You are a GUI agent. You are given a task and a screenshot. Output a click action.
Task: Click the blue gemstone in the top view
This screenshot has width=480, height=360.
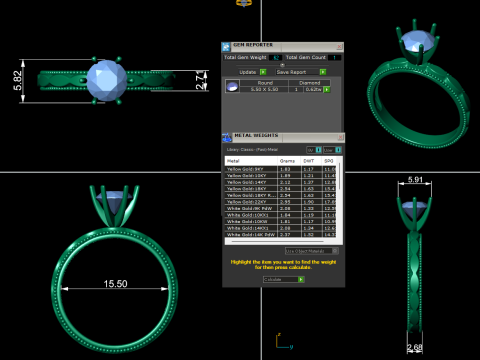107,80
